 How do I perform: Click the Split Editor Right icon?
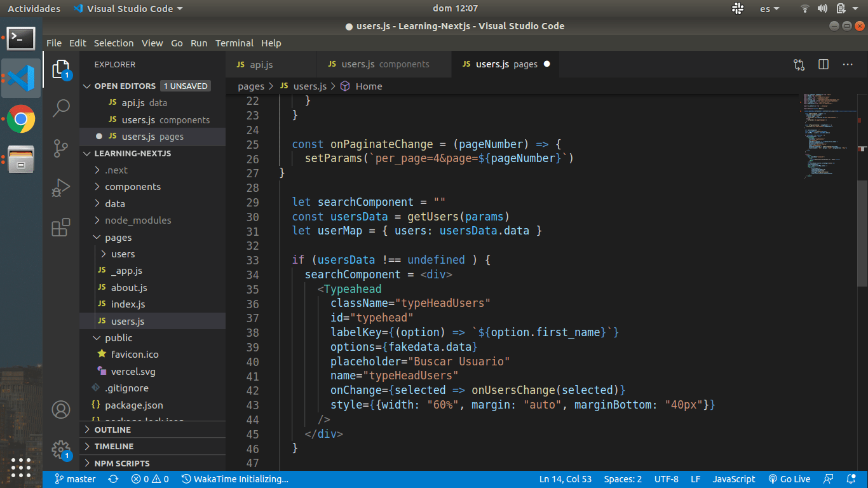(824, 64)
